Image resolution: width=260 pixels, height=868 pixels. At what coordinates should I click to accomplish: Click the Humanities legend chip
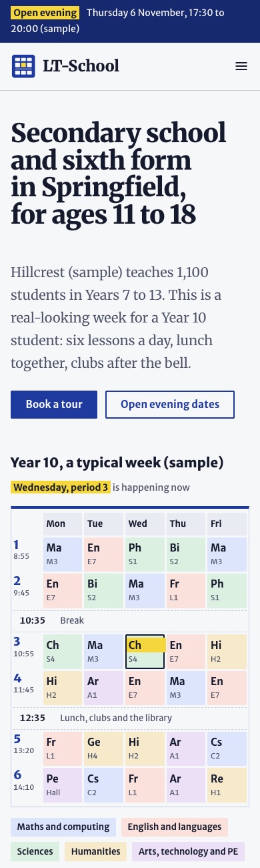(96, 851)
